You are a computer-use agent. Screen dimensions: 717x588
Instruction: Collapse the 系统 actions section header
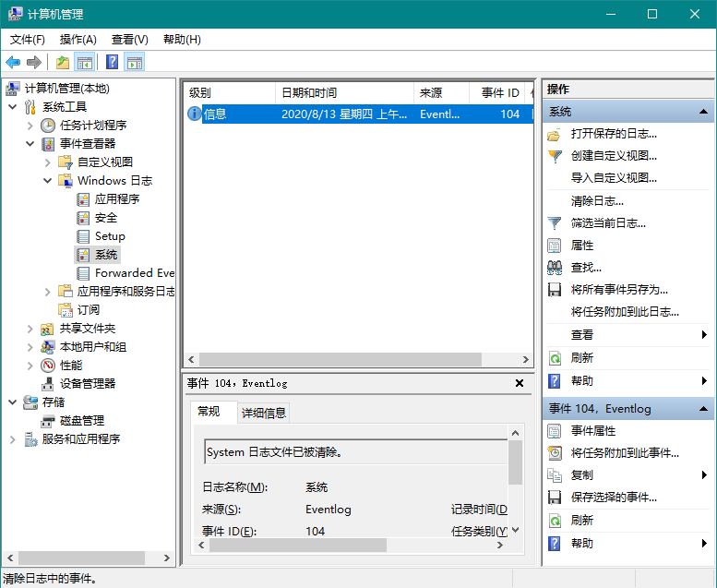point(704,112)
